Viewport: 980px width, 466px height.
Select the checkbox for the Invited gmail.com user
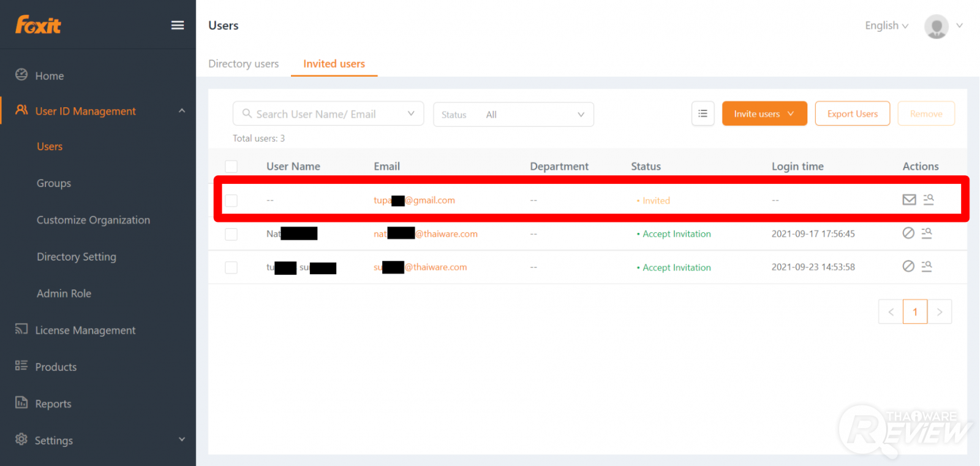pos(231,201)
